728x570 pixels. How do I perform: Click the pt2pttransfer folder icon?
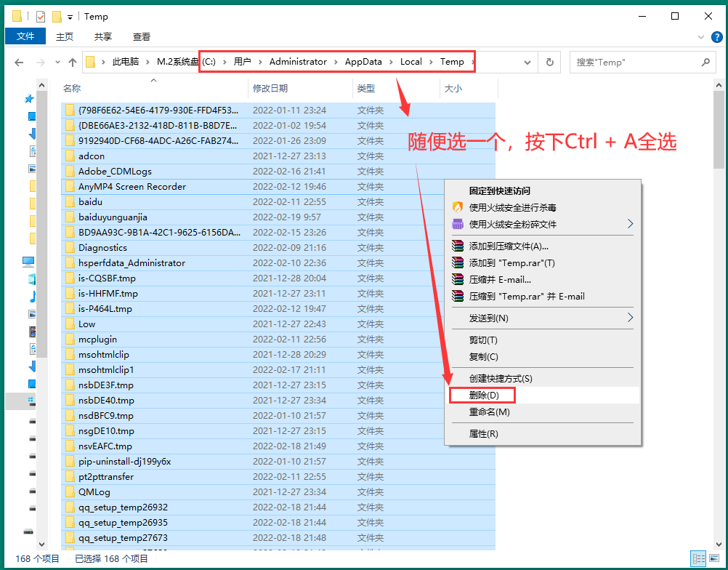pyautogui.click(x=70, y=477)
